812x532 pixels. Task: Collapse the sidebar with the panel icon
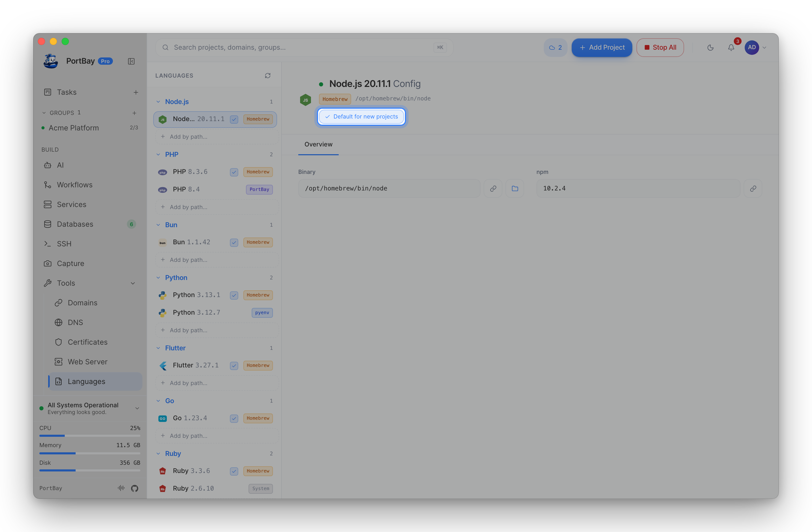[131, 61]
